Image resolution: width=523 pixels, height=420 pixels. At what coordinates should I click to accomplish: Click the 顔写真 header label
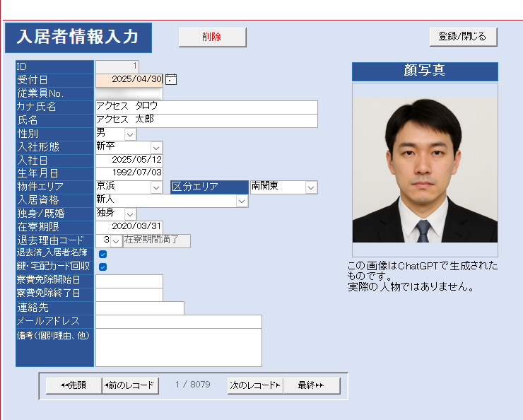(x=425, y=71)
